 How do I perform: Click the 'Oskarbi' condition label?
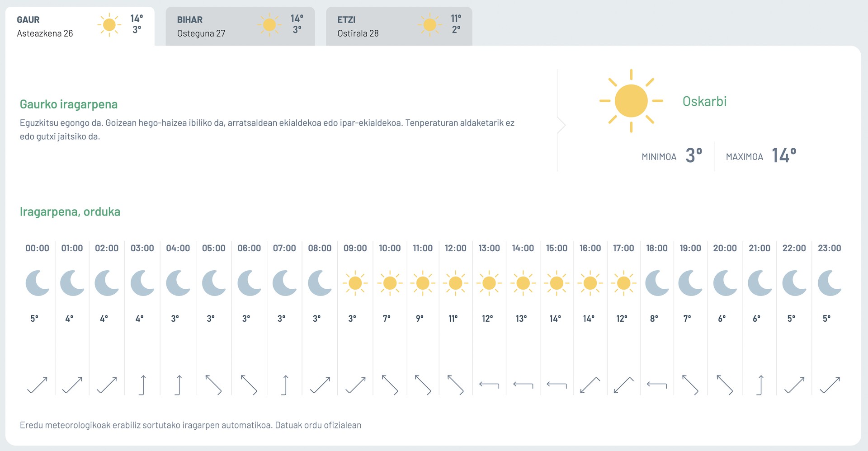click(704, 101)
